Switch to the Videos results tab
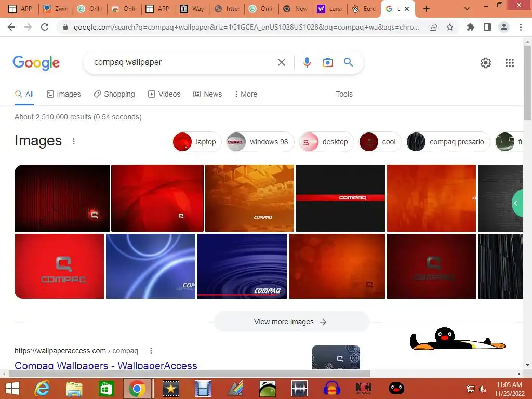532x399 pixels. 164,94
